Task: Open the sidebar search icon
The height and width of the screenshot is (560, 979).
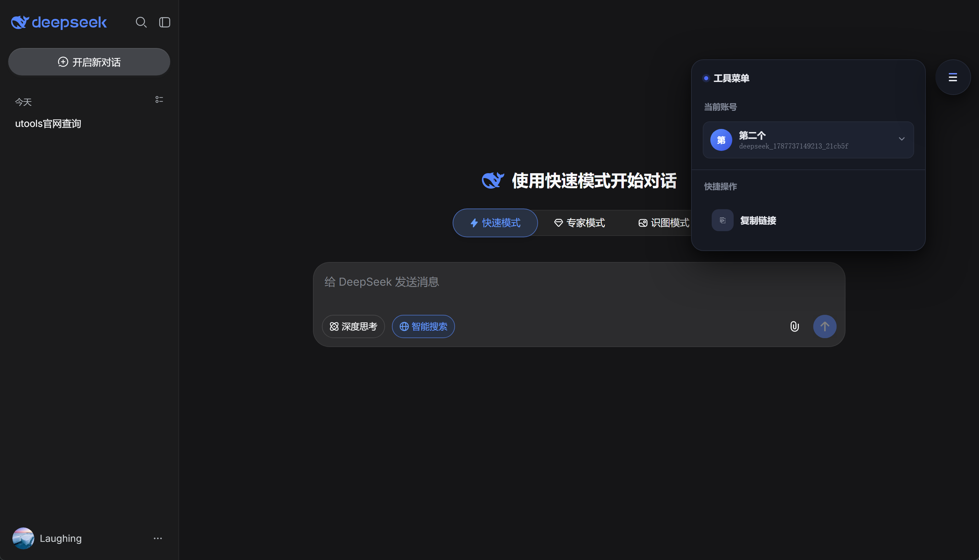Action: point(141,22)
